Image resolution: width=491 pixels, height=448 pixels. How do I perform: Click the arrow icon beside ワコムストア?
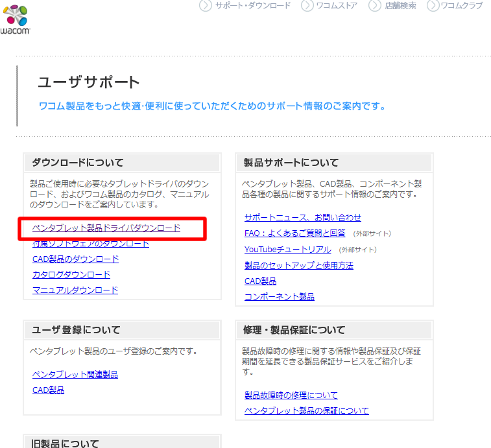point(307,5)
